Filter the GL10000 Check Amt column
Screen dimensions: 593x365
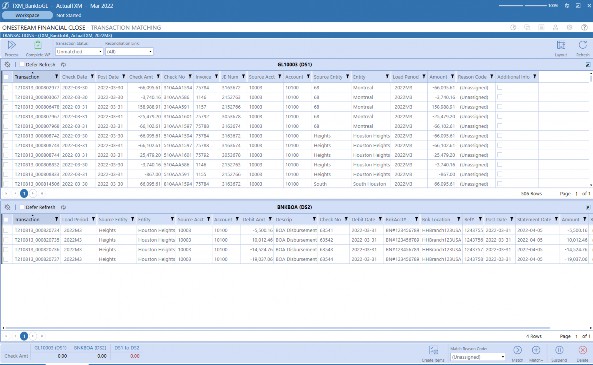pos(158,77)
